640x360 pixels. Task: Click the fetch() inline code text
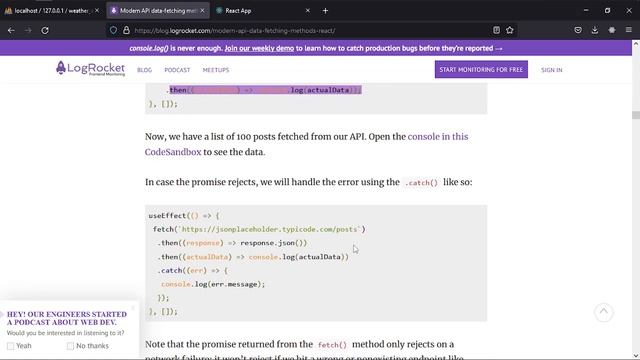click(x=332, y=345)
